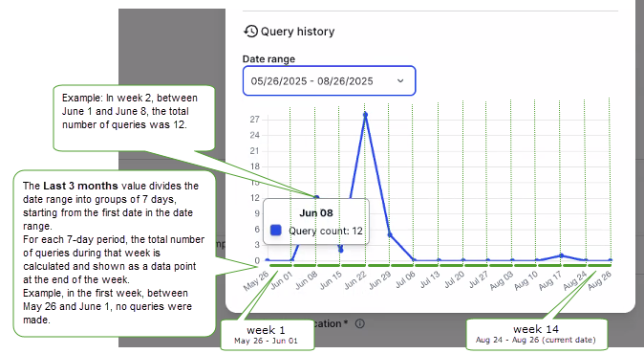
Task: Select the Aug 26 final data point
Action: (611, 260)
